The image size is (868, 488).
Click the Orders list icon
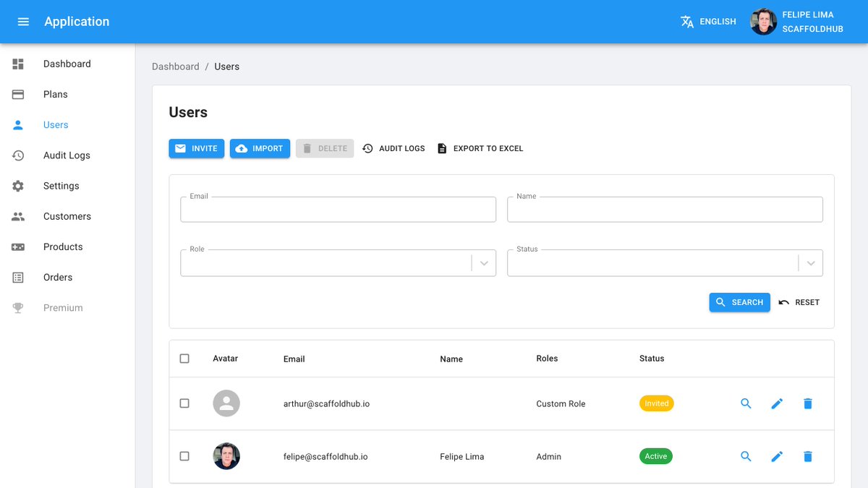[18, 277]
